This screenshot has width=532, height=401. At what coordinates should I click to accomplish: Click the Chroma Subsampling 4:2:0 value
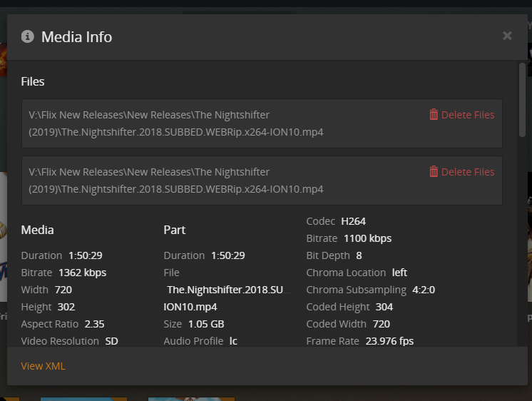coord(423,290)
